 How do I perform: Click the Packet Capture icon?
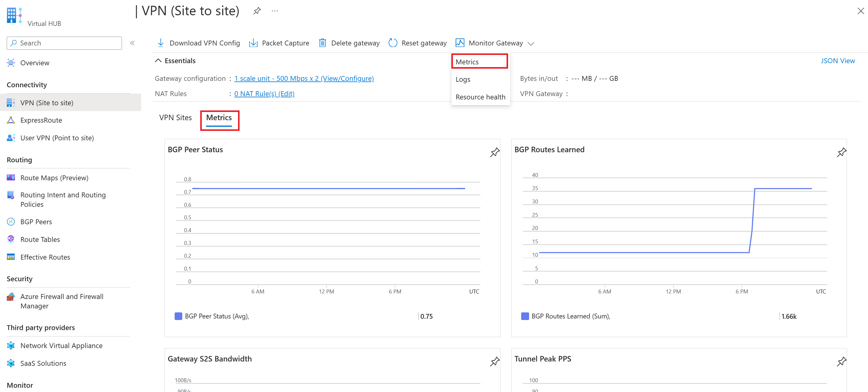click(x=253, y=43)
